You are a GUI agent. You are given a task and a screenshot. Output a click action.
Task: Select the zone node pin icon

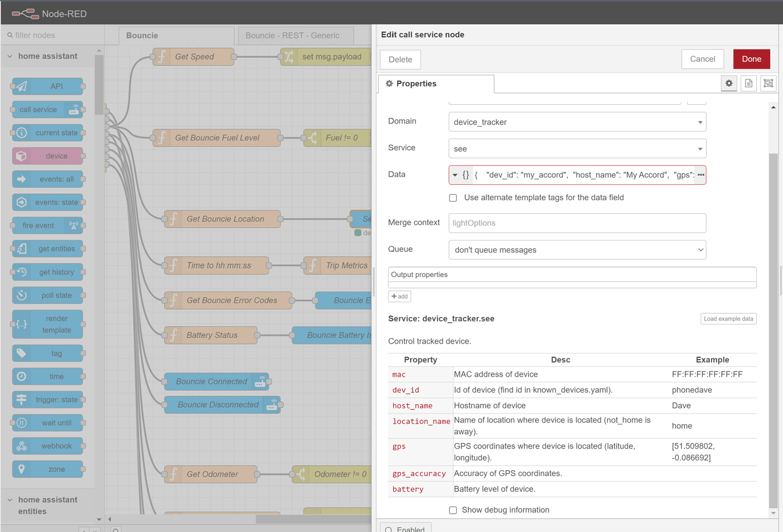[x=22, y=469]
